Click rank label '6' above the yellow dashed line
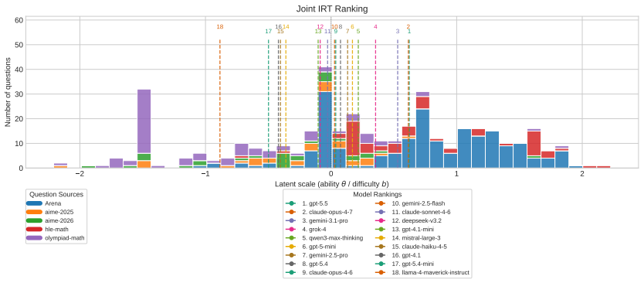 click(x=352, y=27)
